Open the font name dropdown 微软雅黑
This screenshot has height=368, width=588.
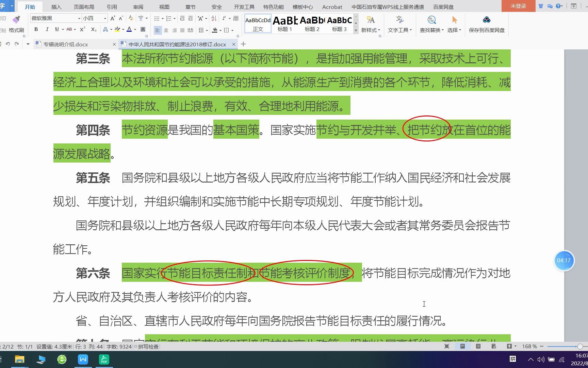tap(79, 18)
